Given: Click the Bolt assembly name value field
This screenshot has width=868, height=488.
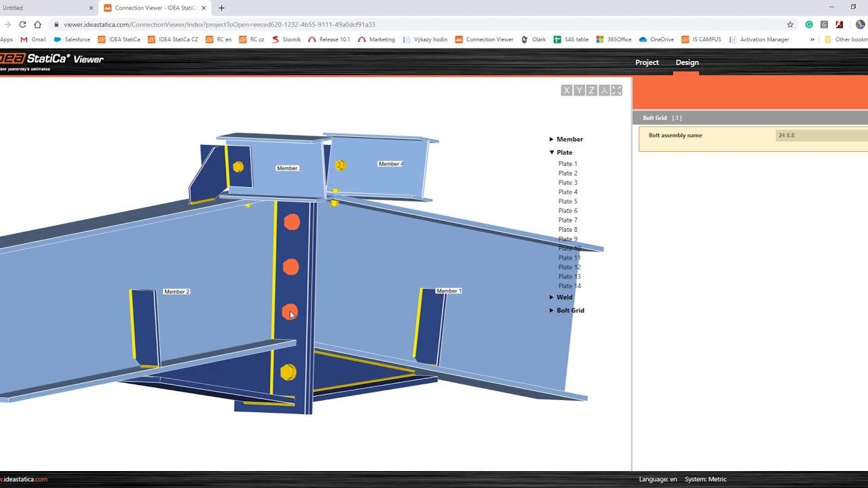Looking at the screenshot, I should pos(821,136).
